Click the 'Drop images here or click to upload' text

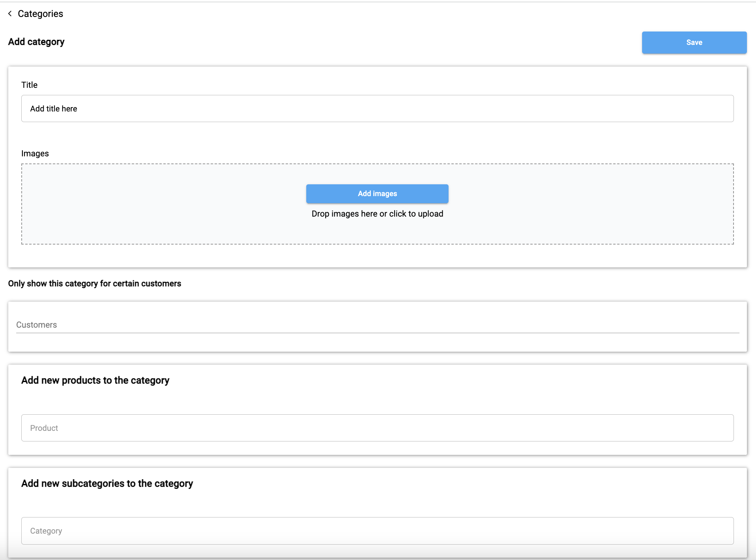pyautogui.click(x=377, y=214)
